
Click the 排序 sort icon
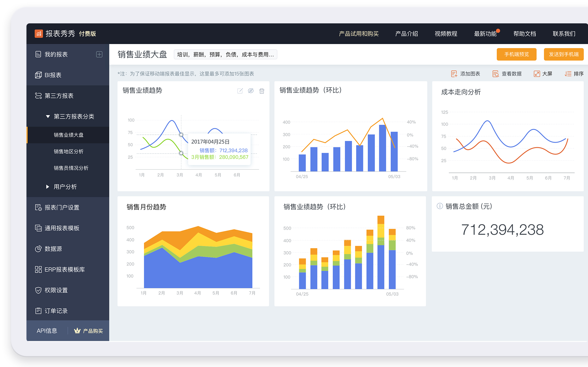point(568,74)
